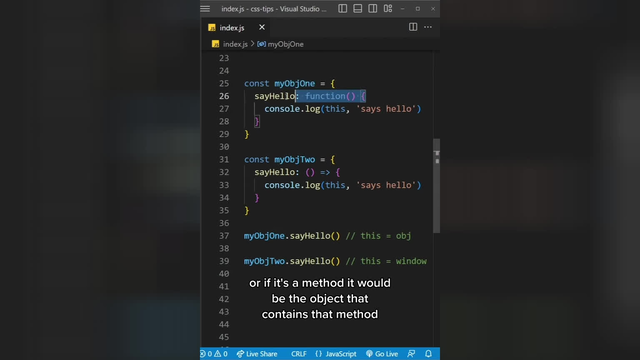Click line number 26 in gutter
The height and width of the screenshot is (360, 640).
224,96
